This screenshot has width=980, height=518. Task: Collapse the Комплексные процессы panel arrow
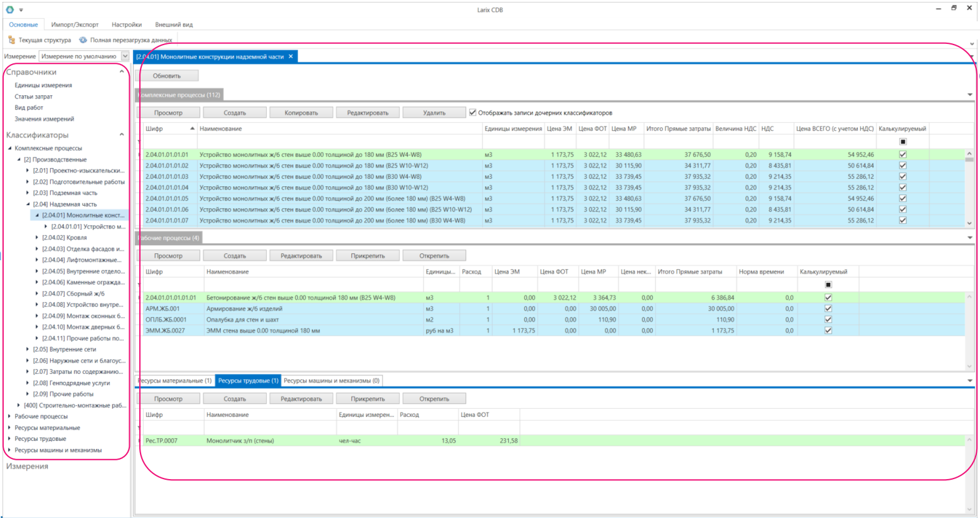[x=970, y=95]
